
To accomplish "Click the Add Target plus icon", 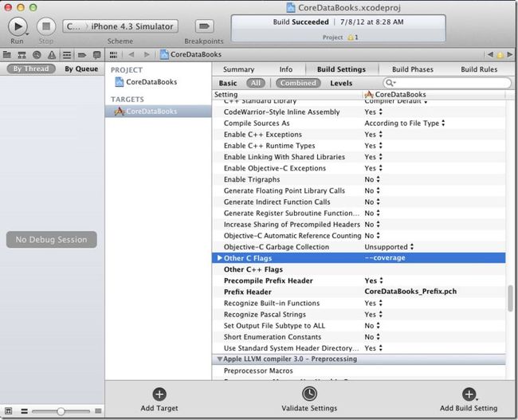I will (159, 394).
